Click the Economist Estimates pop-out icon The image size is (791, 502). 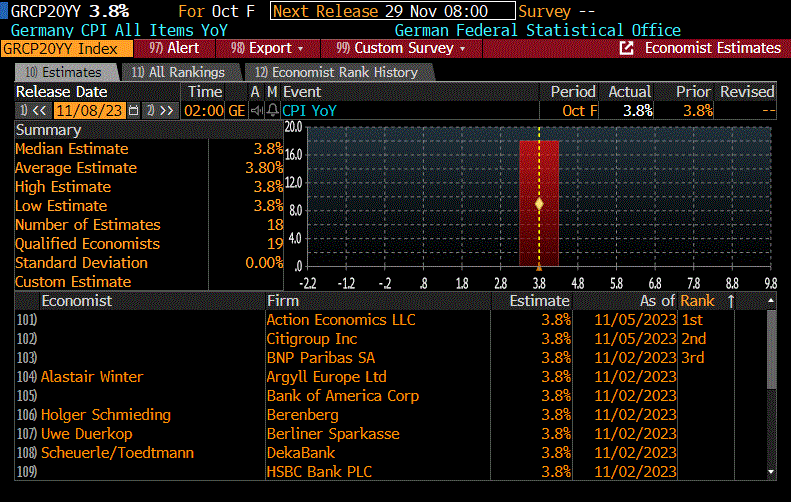click(x=626, y=48)
